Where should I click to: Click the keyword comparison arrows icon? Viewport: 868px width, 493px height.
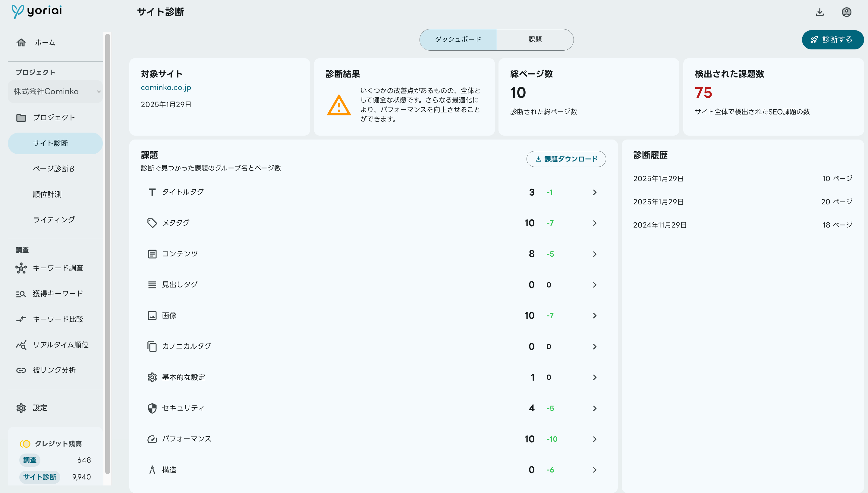pos(21,319)
